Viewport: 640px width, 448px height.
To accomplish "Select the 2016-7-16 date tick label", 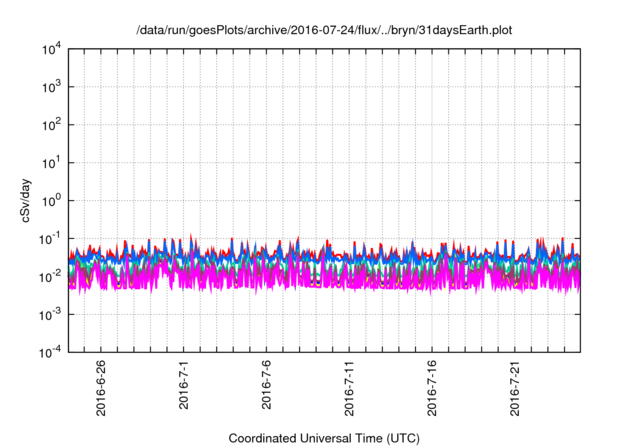I will 432,388.
